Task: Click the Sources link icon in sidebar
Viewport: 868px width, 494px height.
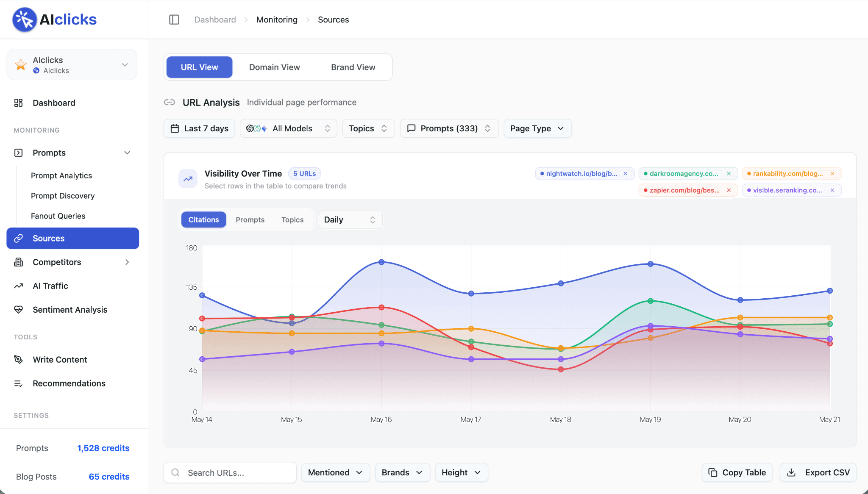Action: click(18, 239)
